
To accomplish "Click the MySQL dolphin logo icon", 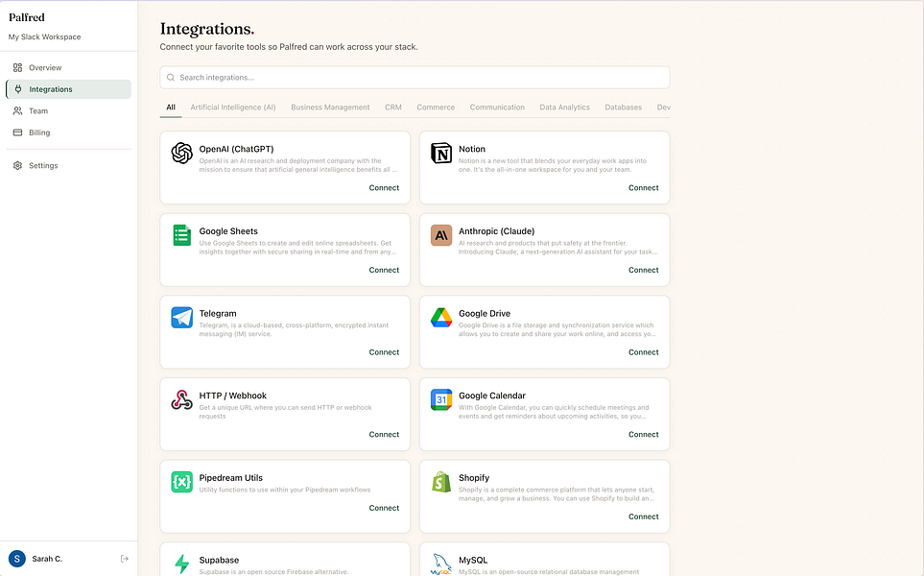I will [441, 564].
